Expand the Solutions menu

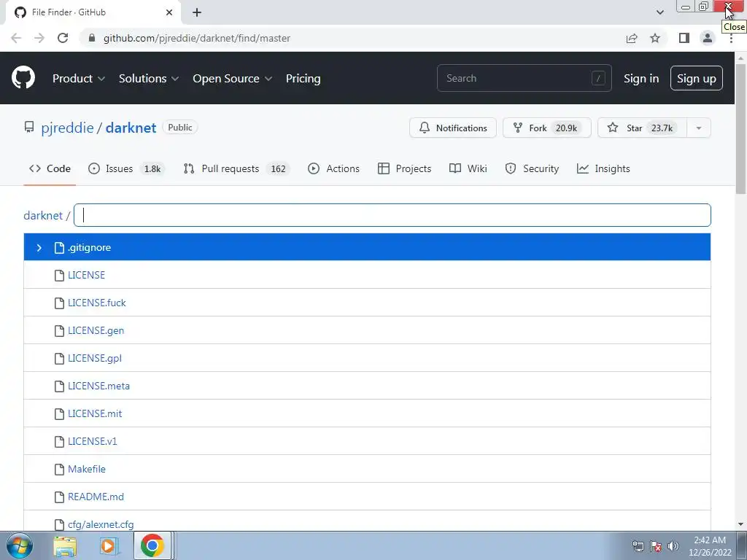pyautogui.click(x=149, y=79)
